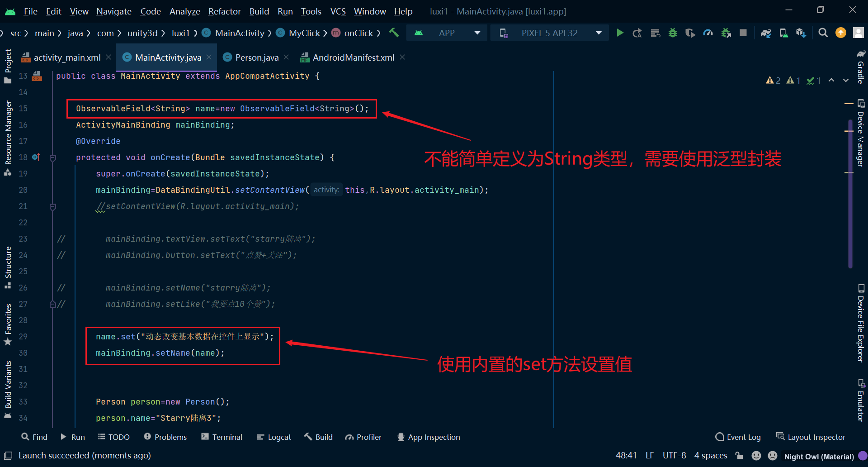Click the override gutter icon on line 18
The image size is (868, 467).
tap(36, 157)
